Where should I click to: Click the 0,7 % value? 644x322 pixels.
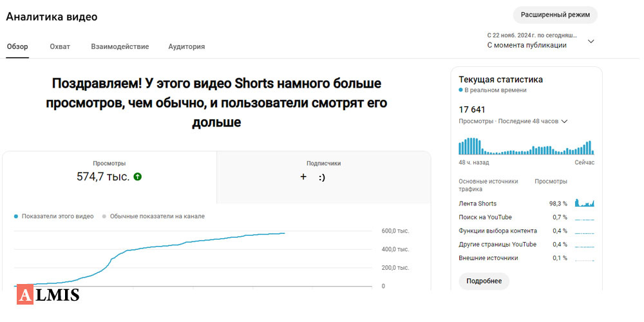[560, 217]
